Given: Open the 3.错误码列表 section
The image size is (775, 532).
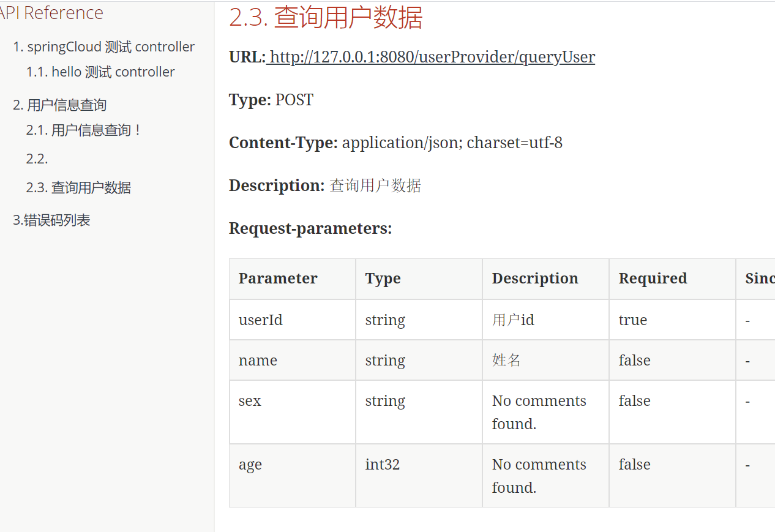Looking at the screenshot, I should coord(51,220).
